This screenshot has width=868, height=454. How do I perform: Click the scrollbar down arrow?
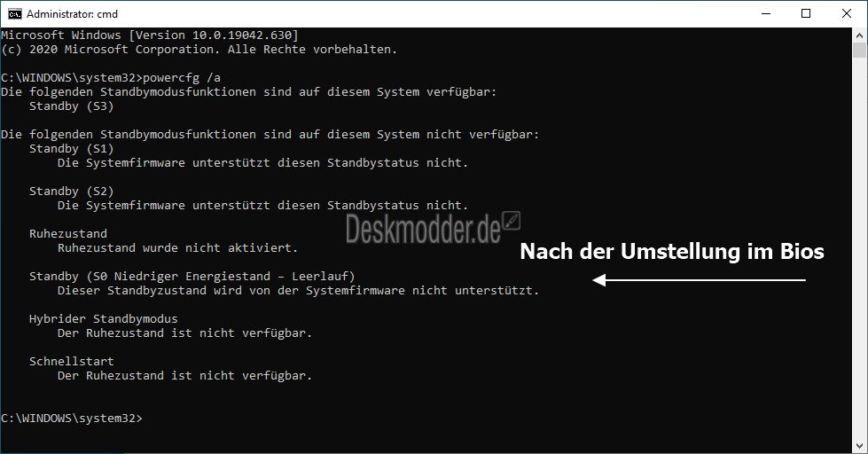coord(859,446)
